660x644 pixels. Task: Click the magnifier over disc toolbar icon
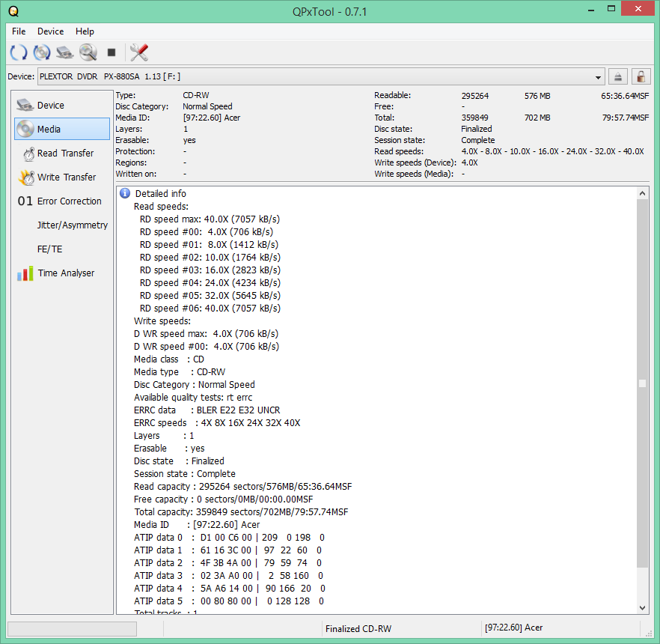88,52
